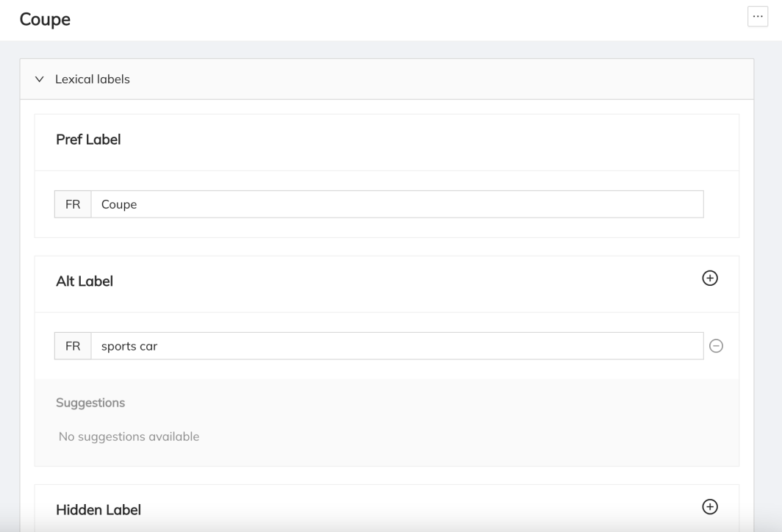Click the 'Coupe' page title
Viewport: 782px width, 532px height.
coord(45,19)
